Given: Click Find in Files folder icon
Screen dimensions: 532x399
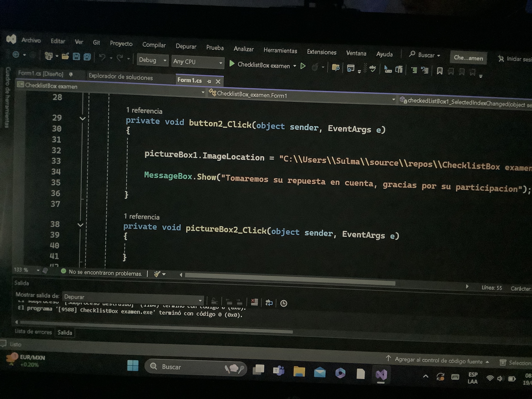Looking at the screenshot, I should (335, 68).
